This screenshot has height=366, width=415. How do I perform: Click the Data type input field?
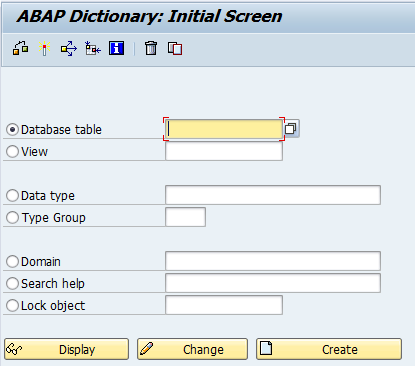coord(273,195)
